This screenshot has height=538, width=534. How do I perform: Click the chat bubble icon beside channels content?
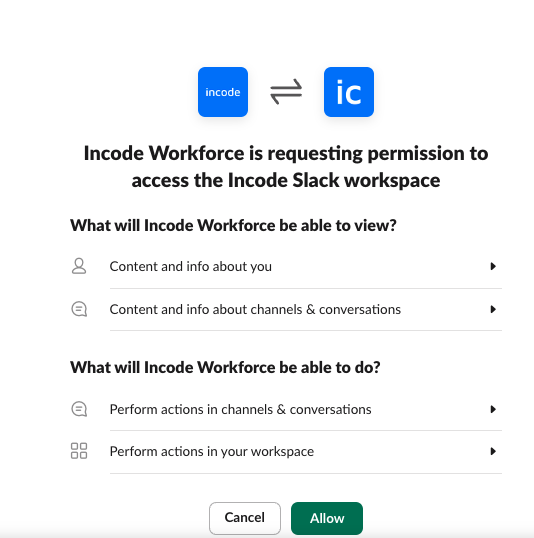point(79,309)
